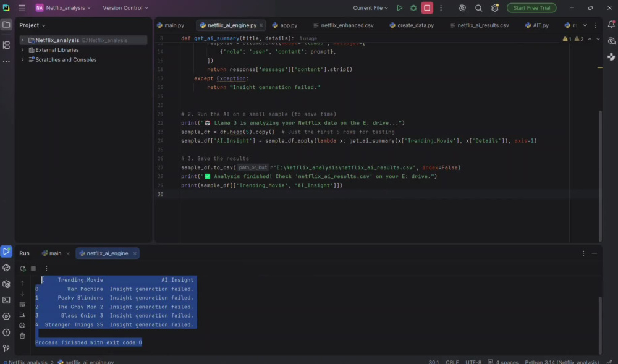Screen dimensions: 618x364
Task: Close the netflix_ai_engine run tab
Action: coord(135,253)
